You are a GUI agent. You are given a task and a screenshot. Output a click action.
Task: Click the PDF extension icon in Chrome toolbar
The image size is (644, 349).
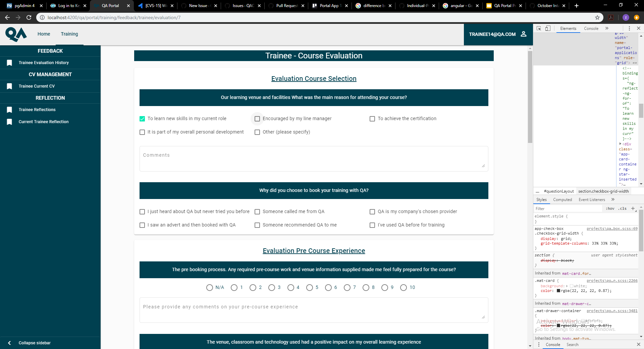(x=611, y=17)
